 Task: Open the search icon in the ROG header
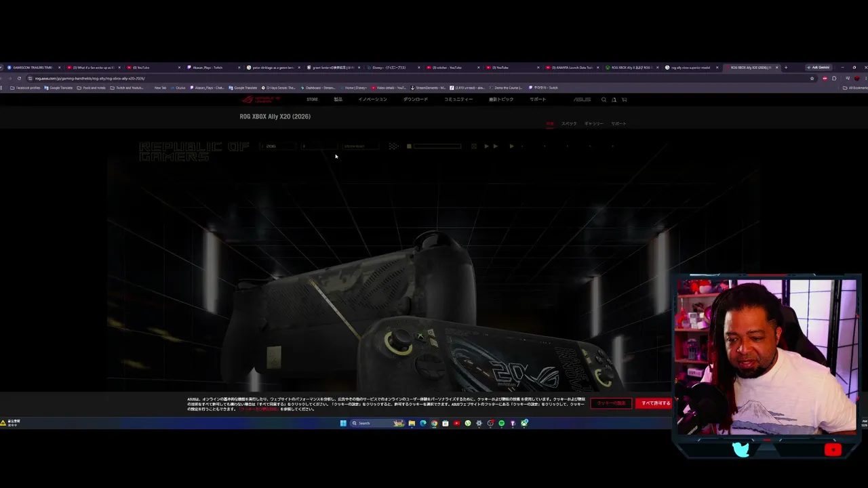pos(604,100)
